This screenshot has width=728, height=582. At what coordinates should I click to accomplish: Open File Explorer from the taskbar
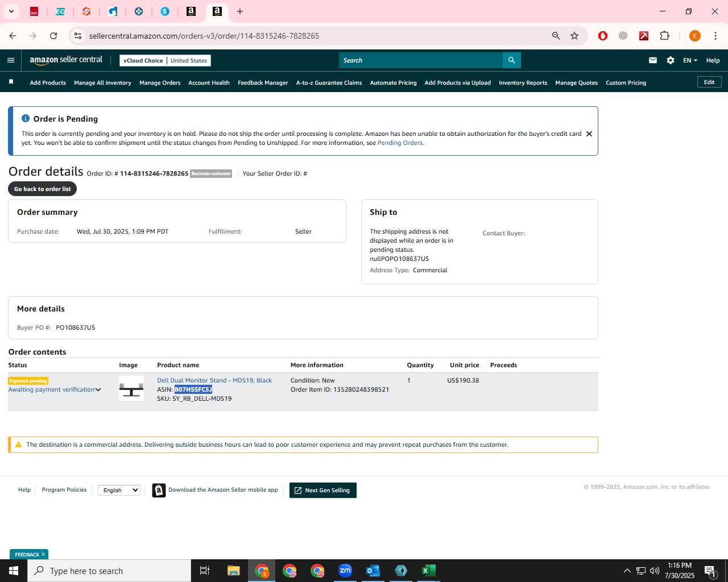click(234, 571)
